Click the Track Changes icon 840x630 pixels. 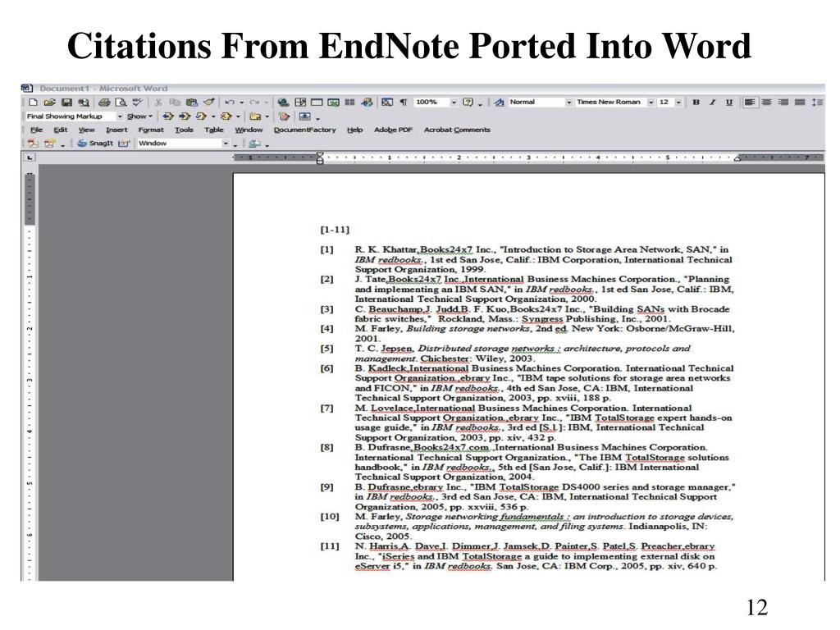coord(285,116)
